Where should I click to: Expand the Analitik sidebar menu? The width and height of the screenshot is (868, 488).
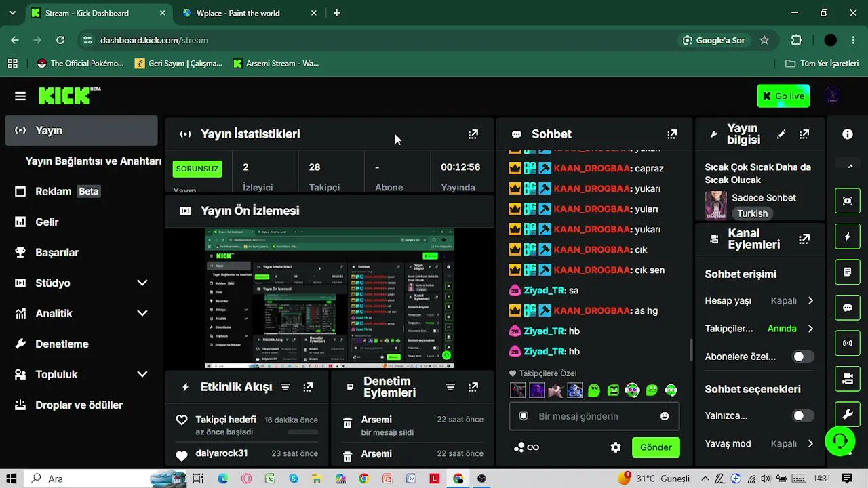pos(142,313)
